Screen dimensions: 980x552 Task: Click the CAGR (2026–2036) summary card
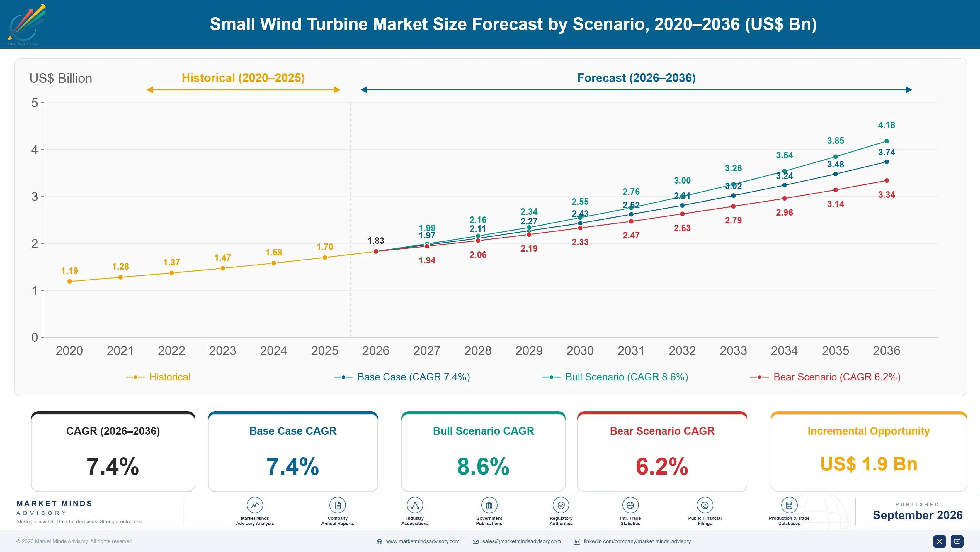pyautogui.click(x=113, y=451)
